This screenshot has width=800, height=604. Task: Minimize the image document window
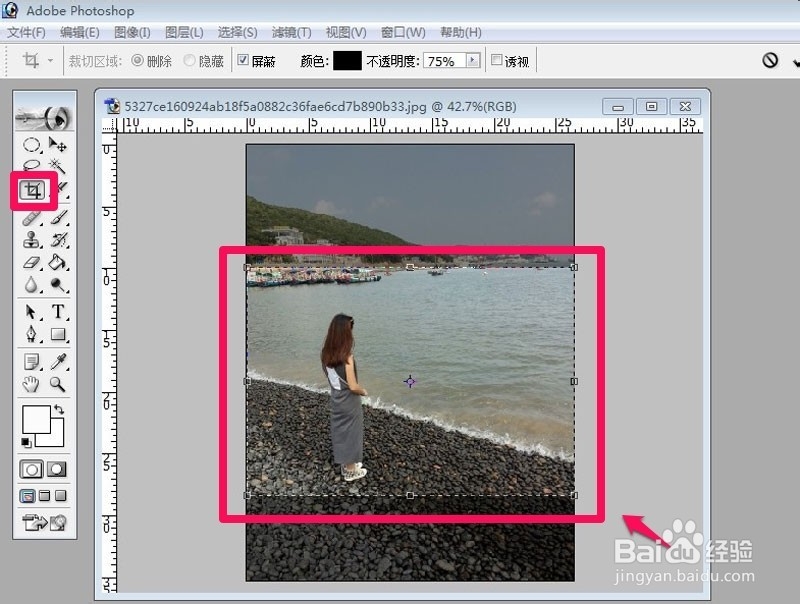618,107
